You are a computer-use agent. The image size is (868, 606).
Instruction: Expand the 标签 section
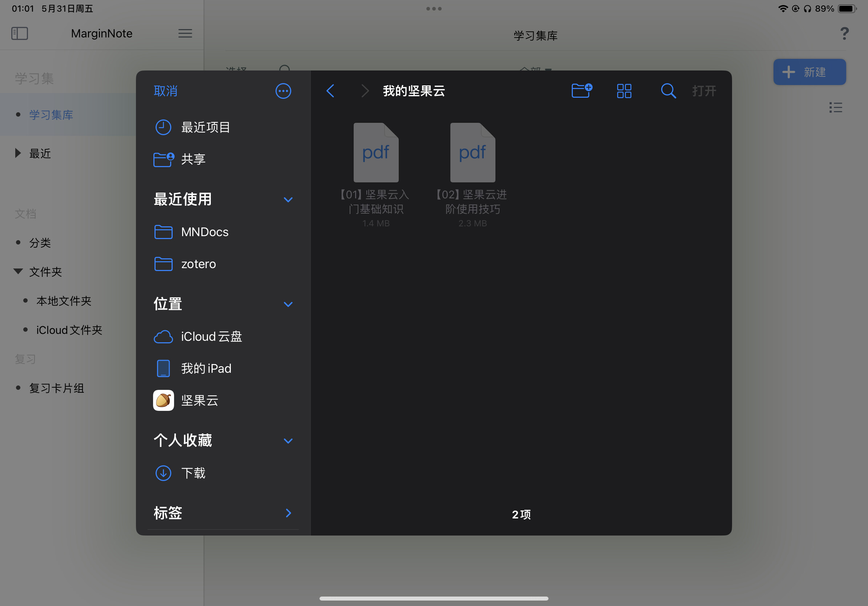(x=288, y=513)
